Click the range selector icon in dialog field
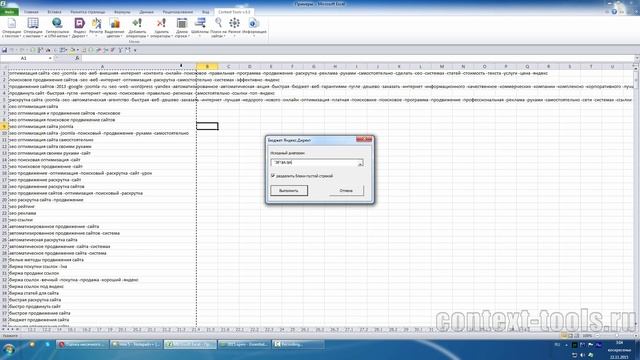640x360 pixels. [360, 163]
